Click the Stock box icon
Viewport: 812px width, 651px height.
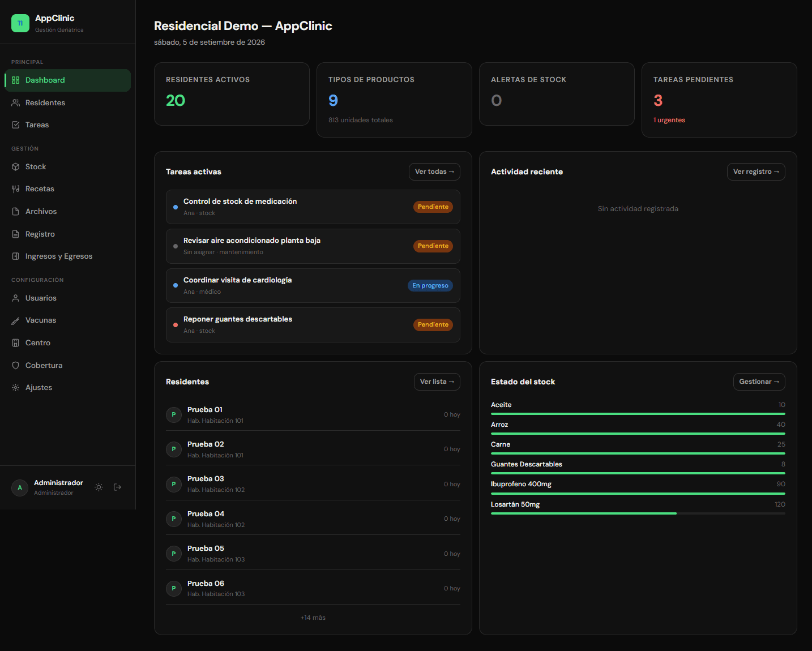point(16,167)
